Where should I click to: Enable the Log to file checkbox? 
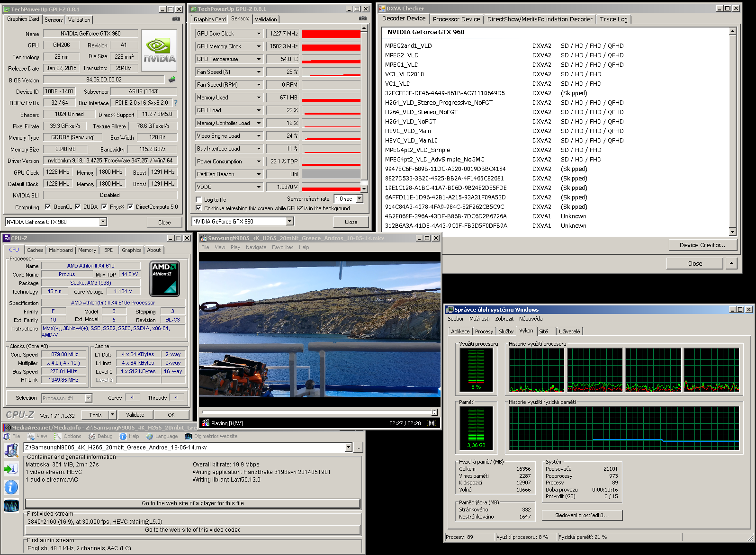pyautogui.click(x=199, y=199)
